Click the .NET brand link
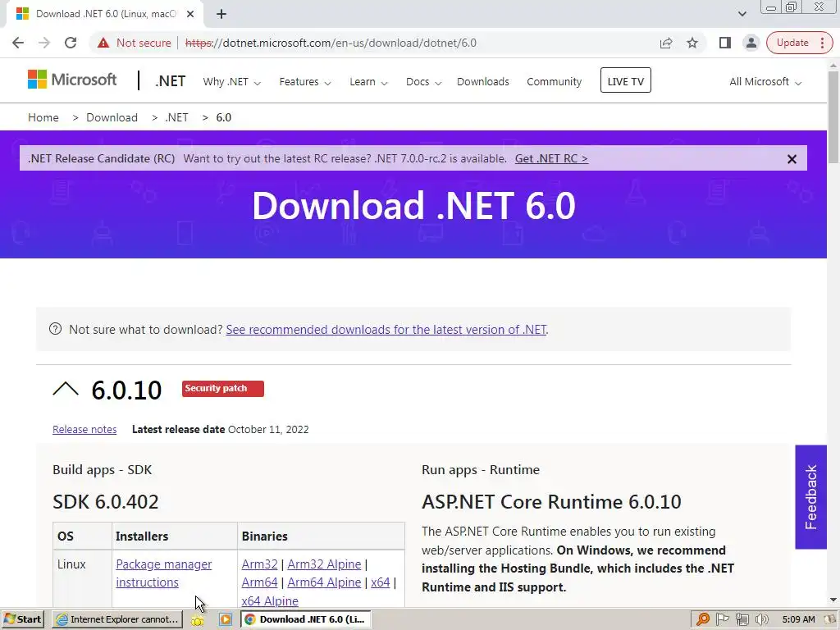This screenshot has height=630, width=840. pos(170,81)
